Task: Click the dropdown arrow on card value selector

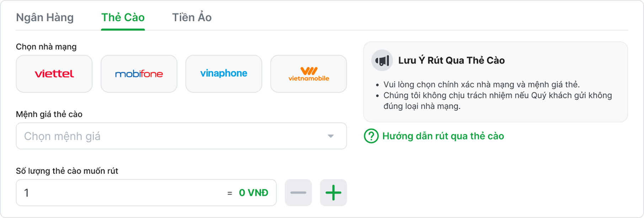Action: pyautogui.click(x=331, y=136)
